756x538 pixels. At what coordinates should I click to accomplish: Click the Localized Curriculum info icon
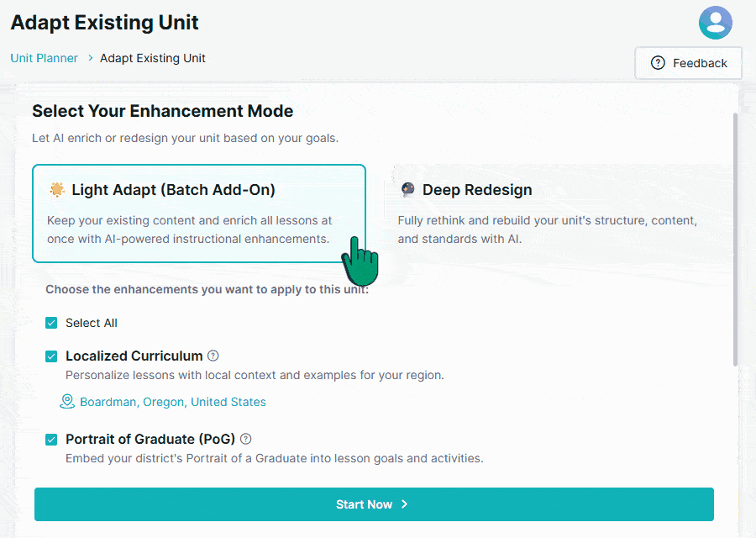(x=213, y=356)
